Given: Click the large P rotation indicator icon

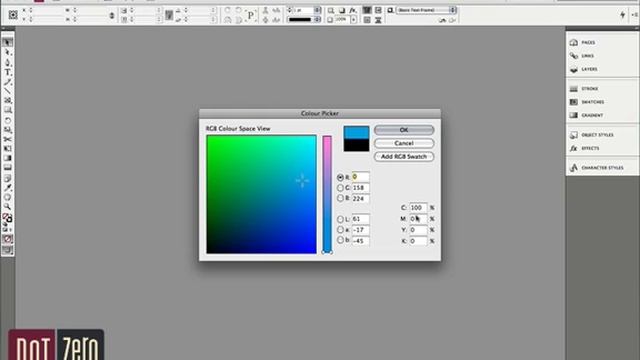Looking at the screenshot, I should [x=251, y=16].
